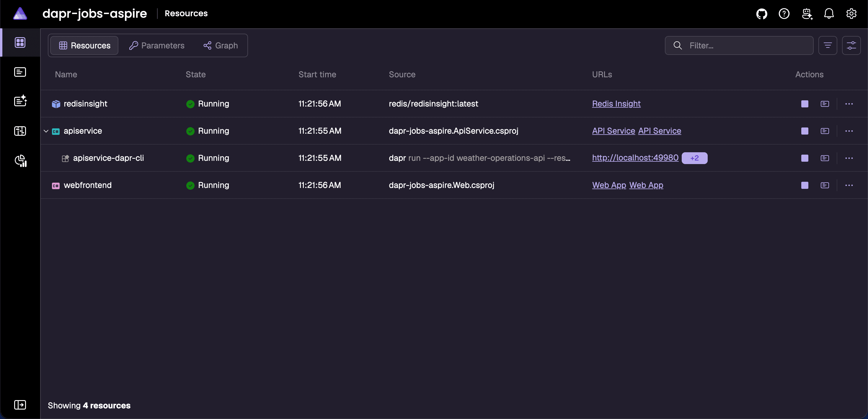Open the second API Service link
The height and width of the screenshot is (419, 868).
click(660, 131)
